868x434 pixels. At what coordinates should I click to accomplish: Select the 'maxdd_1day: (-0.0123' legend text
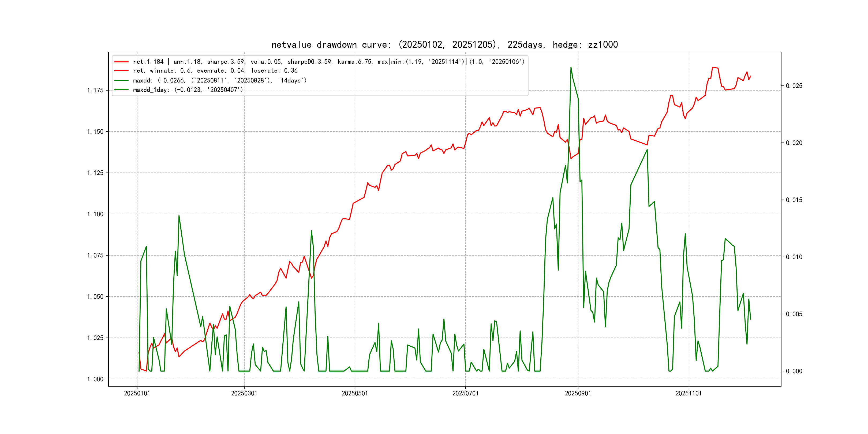(188, 90)
